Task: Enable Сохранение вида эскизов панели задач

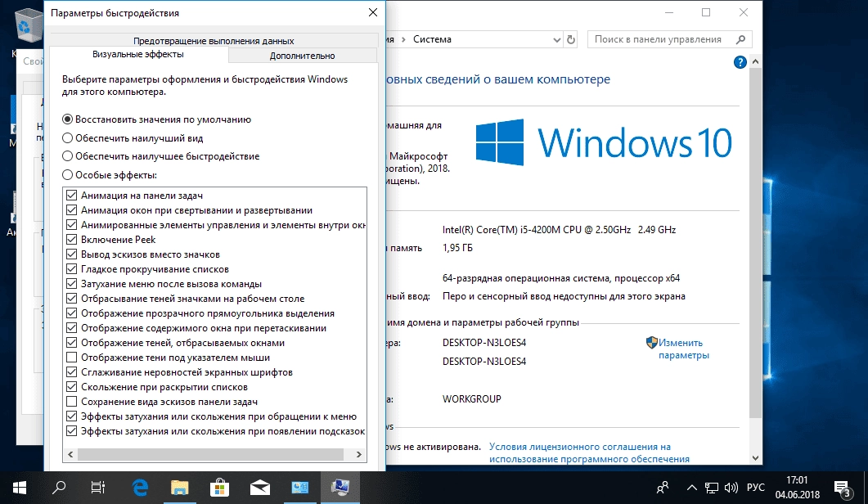Action: coord(71,402)
